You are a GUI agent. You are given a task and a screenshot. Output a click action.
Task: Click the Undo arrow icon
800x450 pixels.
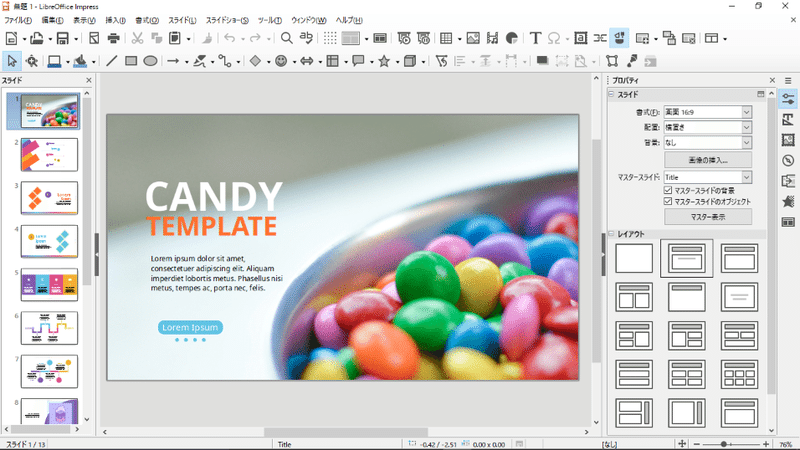tap(230, 38)
